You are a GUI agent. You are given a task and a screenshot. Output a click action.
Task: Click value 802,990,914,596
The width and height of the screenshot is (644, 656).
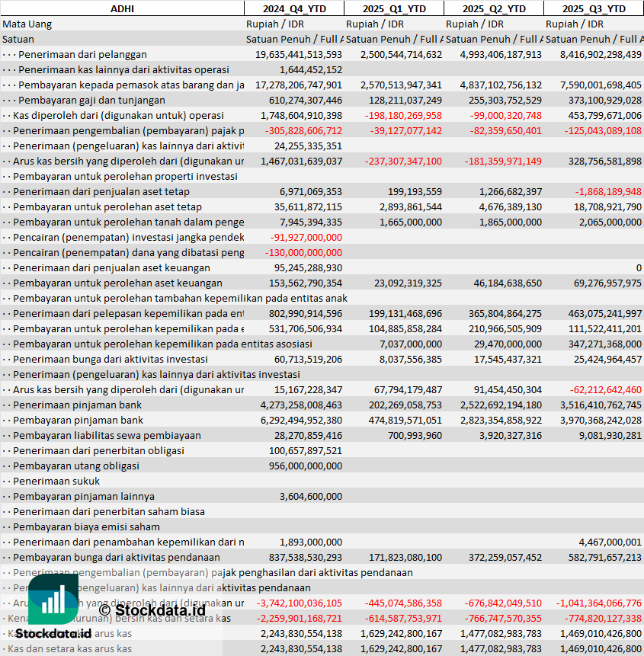pyautogui.click(x=306, y=313)
